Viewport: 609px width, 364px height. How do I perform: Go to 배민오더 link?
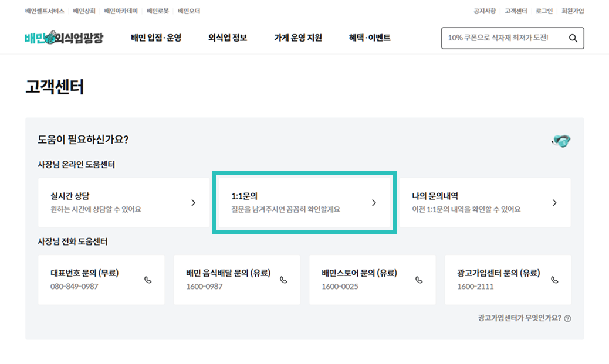189,11
